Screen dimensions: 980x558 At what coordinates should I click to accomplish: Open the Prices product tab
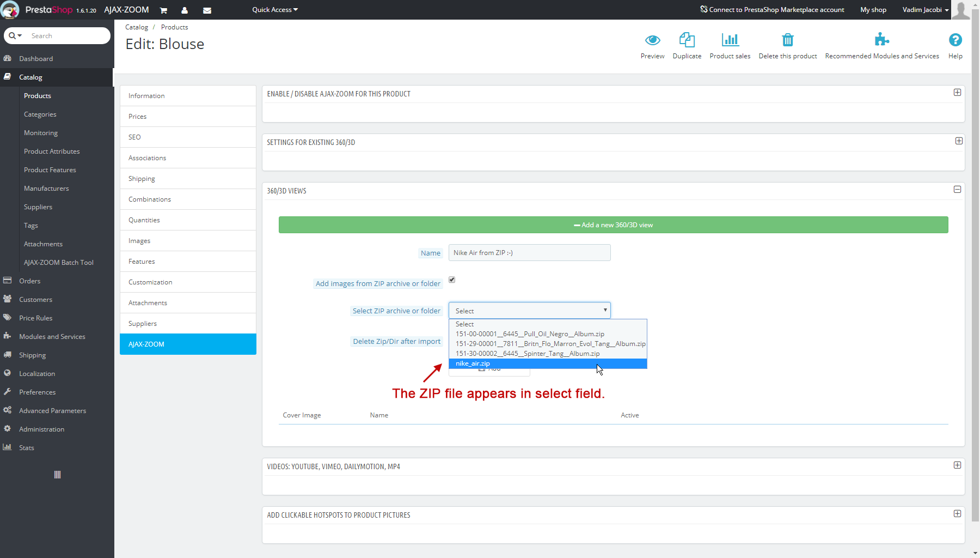click(x=188, y=117)
